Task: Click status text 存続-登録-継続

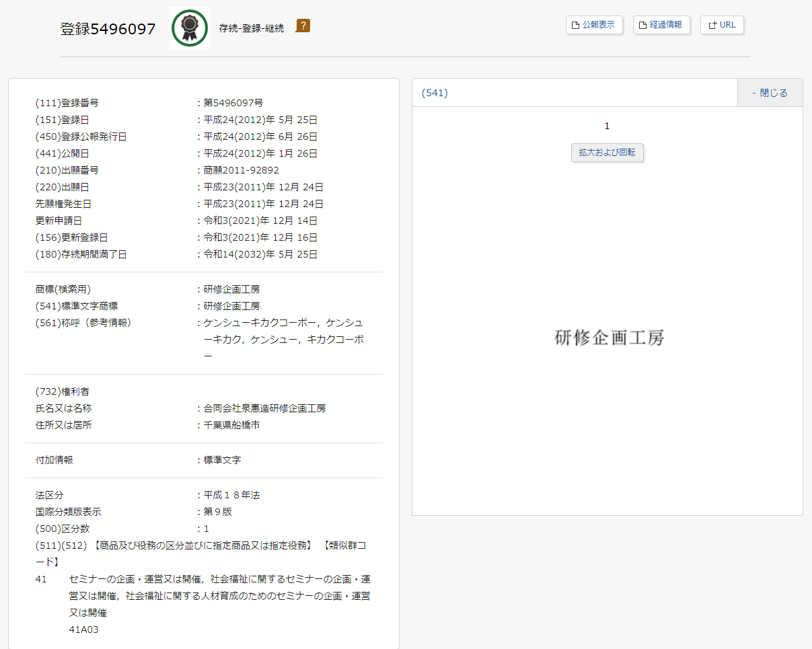Action: click(252, 28)
